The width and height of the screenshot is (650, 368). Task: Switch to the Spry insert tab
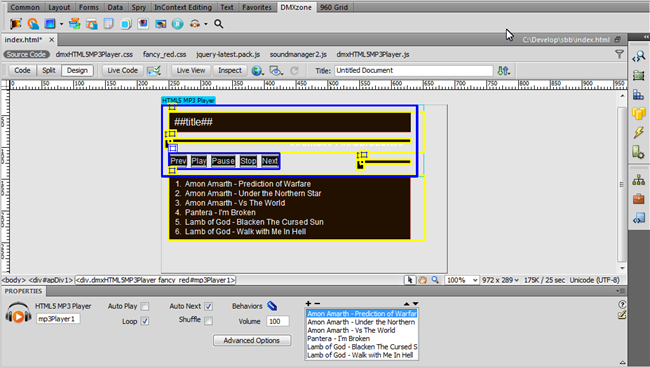[139, 7]
